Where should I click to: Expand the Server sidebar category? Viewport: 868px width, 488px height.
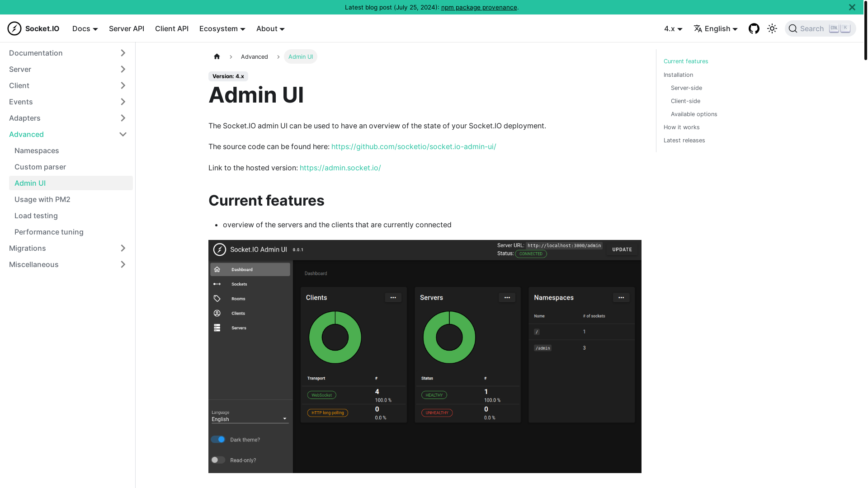123,69
